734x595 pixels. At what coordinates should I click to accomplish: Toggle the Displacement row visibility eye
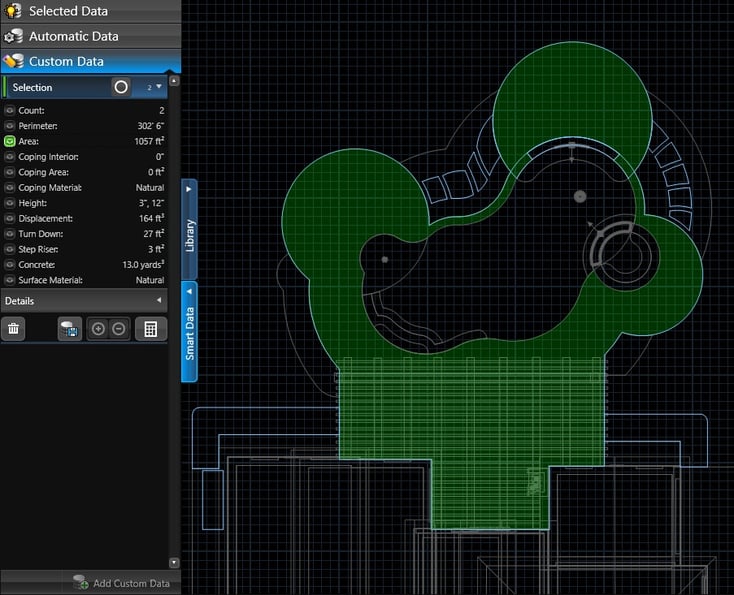tap(9, 219)
